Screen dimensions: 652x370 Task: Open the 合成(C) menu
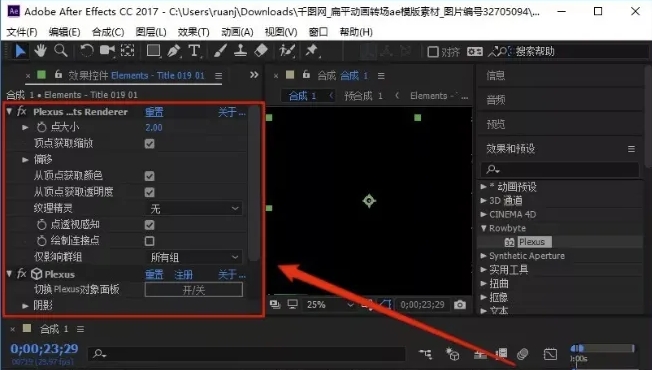108,32
